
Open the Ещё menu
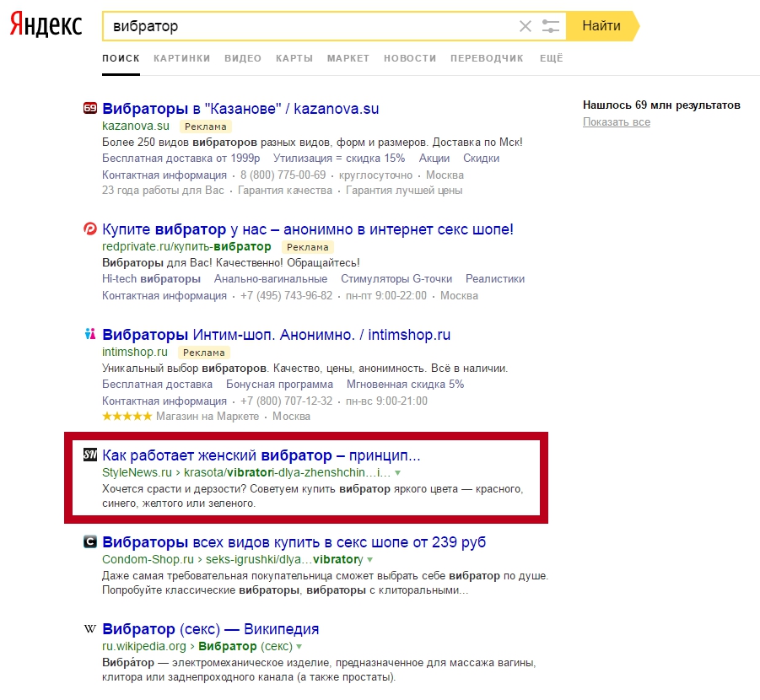tap(552, 58)
